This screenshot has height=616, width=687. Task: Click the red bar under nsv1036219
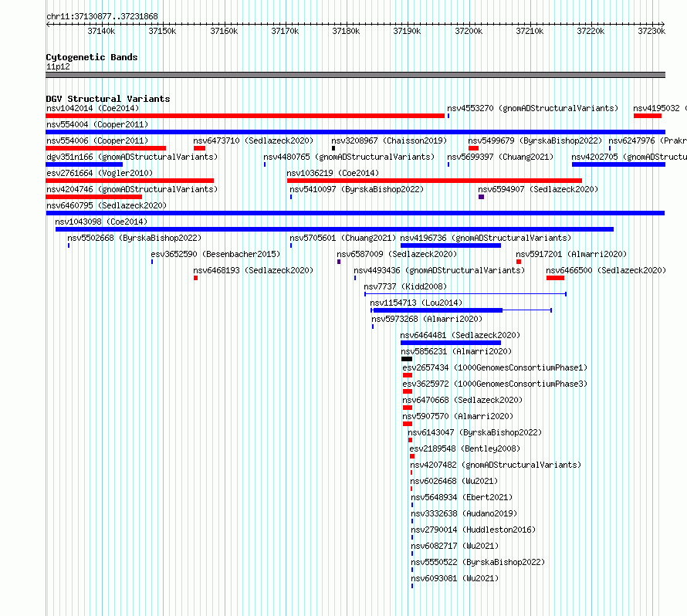[x=434, y=181]
